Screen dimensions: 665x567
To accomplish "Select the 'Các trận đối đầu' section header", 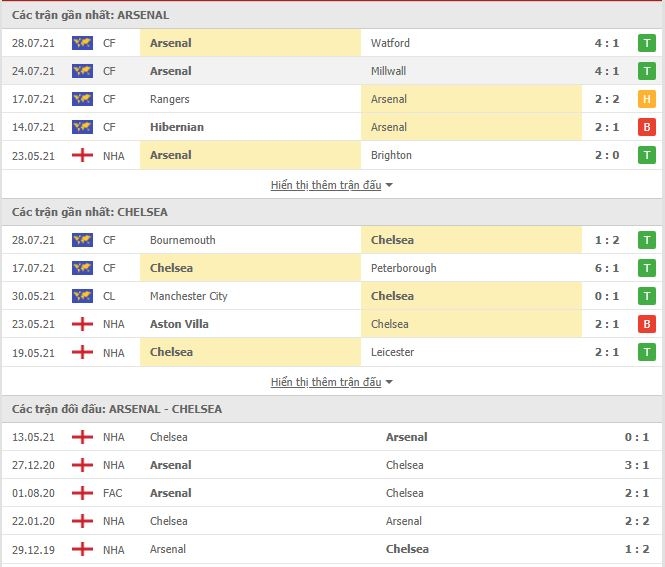I will tap(117, 409).
